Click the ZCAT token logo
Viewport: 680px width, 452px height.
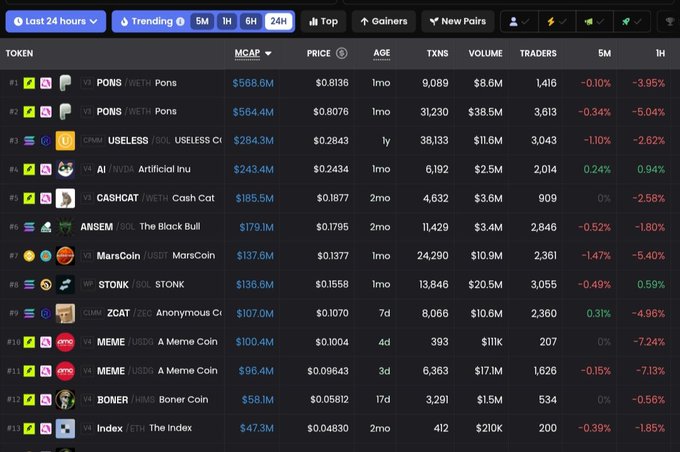point(65,313)
